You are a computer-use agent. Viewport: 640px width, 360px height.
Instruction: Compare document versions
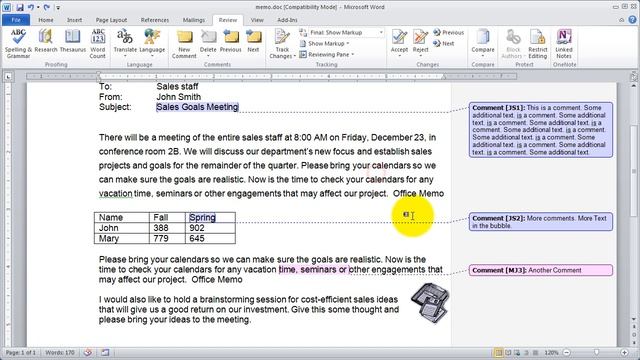(x=483, y=42)
